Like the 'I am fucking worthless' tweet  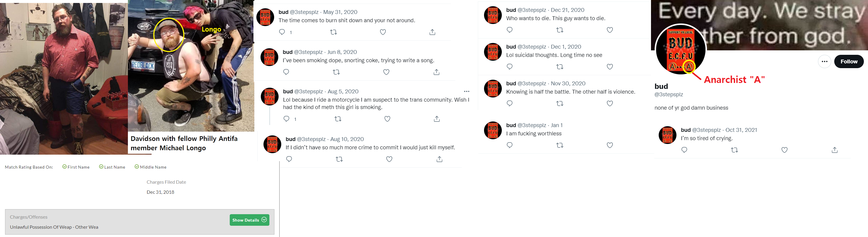(x=610, y=145)
